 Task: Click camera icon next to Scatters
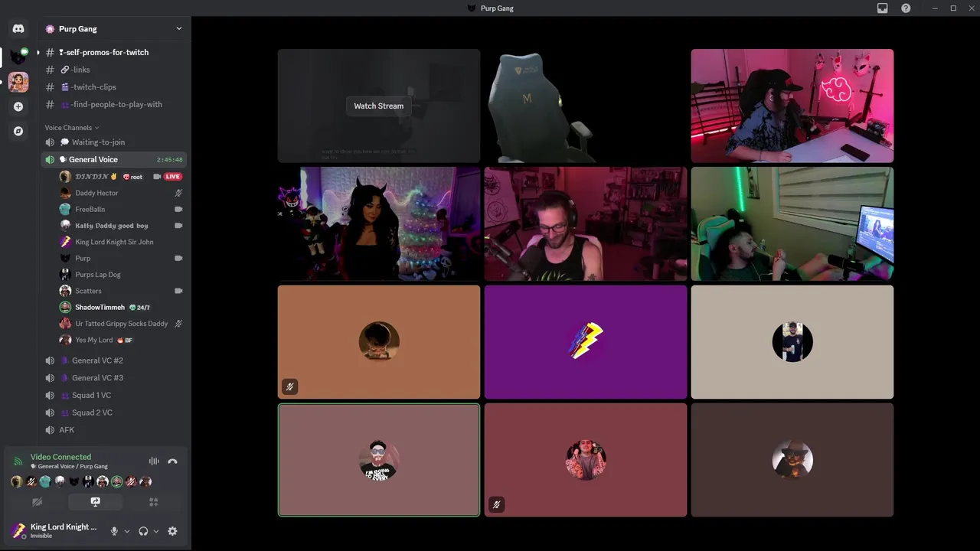click(178, 291)
